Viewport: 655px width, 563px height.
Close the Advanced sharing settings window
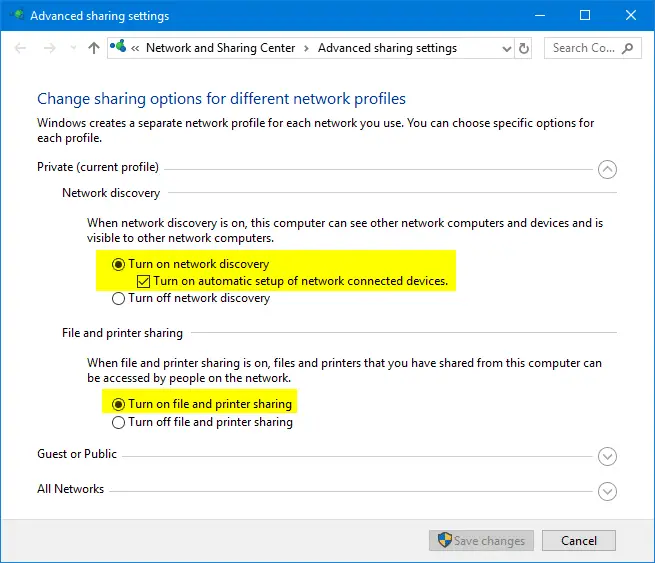(630, 15)
